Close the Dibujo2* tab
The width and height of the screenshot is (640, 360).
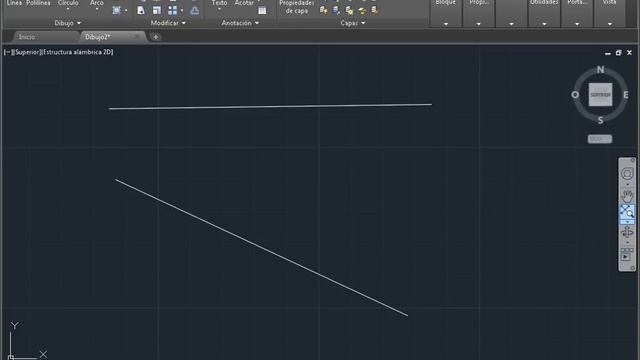tap(137, 37)
